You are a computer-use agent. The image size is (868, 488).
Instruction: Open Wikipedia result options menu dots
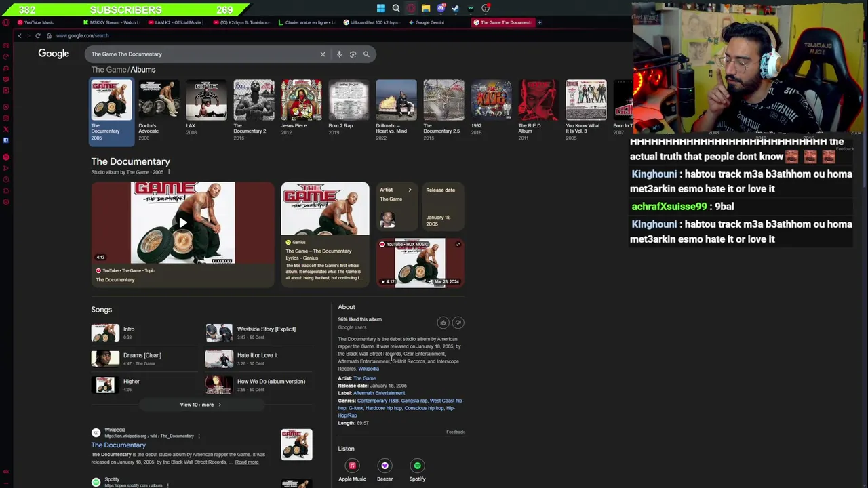click(x=199, y=436)
